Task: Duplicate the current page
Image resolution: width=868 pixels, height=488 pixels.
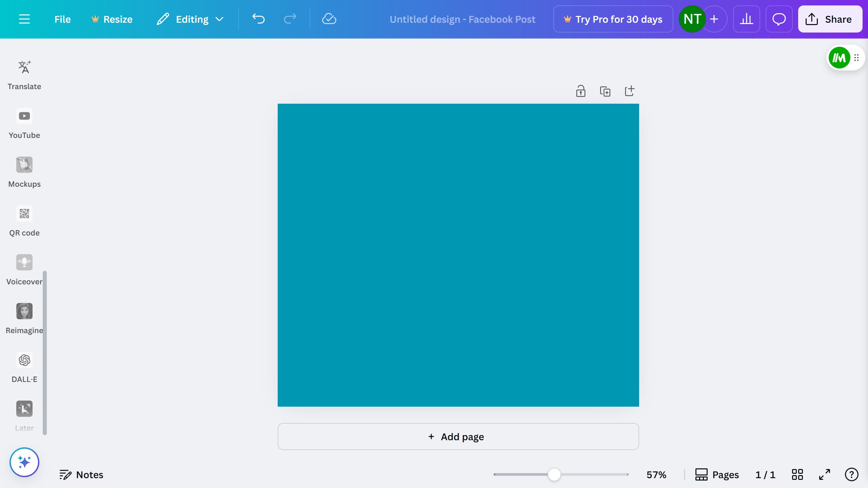Action: (x=605, y=91)
